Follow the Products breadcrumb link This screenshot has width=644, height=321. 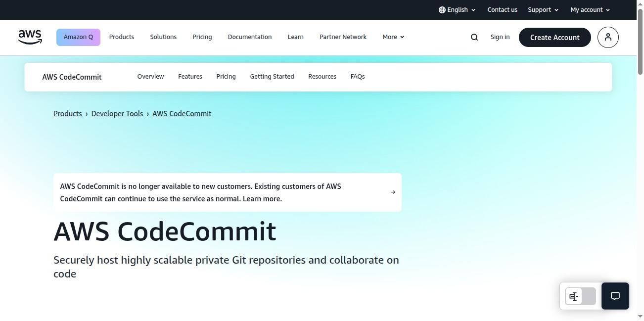(68, 114)
